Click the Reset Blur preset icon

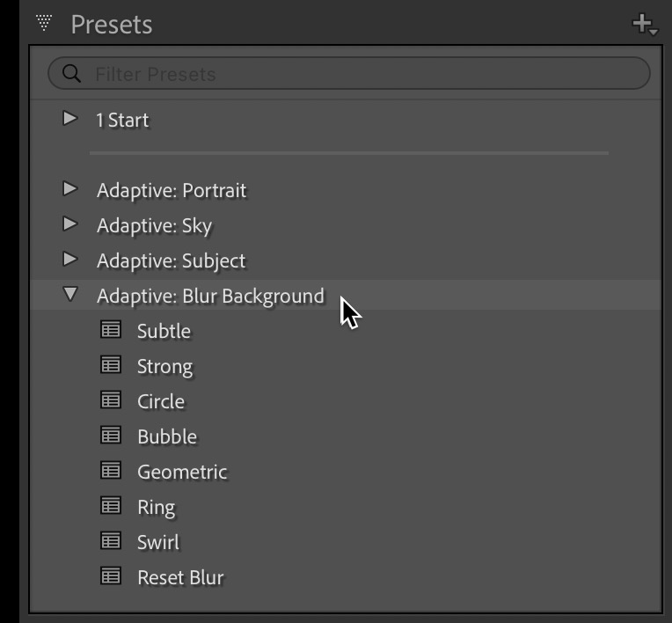click(110, 576)
